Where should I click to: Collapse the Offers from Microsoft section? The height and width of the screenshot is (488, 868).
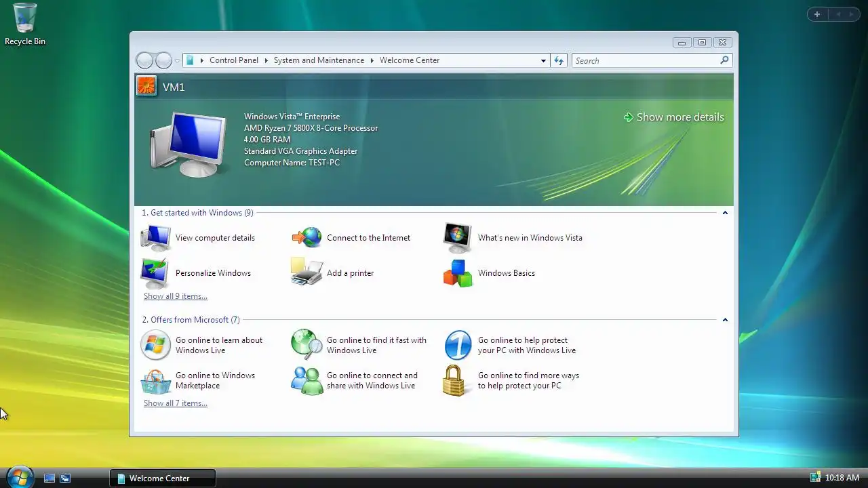pos(725,320)
